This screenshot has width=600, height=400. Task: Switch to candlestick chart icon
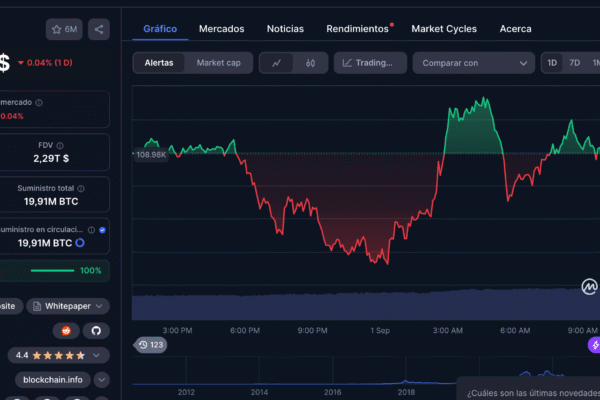310,63
